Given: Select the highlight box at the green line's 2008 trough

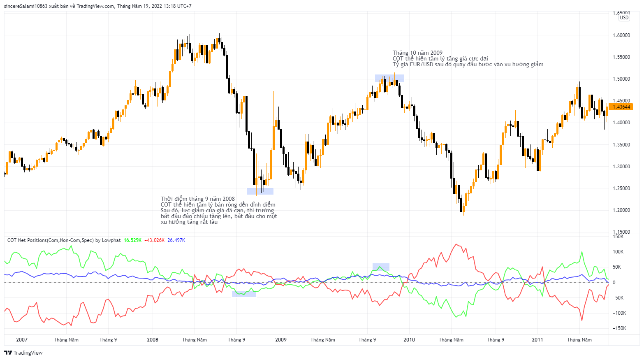Looking at the screenshot, I should click(x=244, y=294).
